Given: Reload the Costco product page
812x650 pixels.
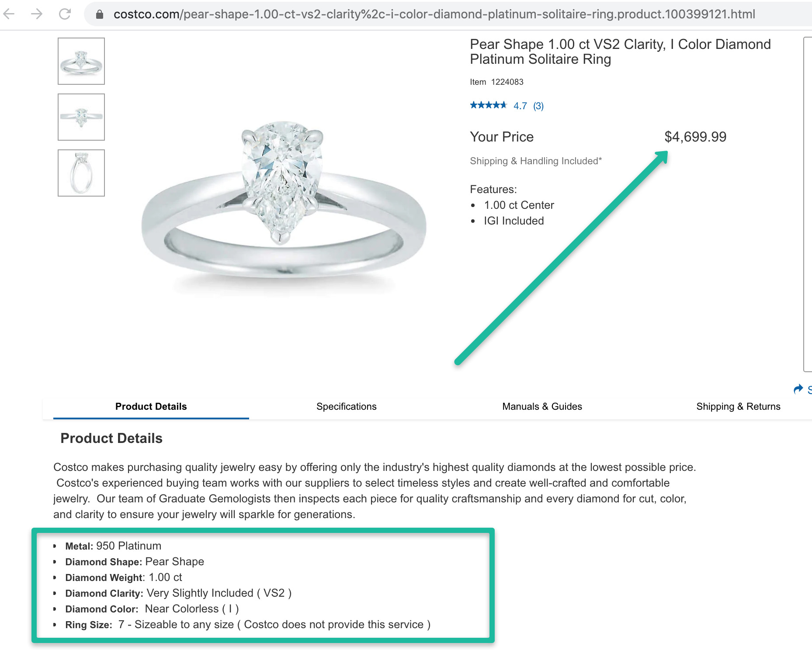Looking at the screenshot, I should (65, 14).
